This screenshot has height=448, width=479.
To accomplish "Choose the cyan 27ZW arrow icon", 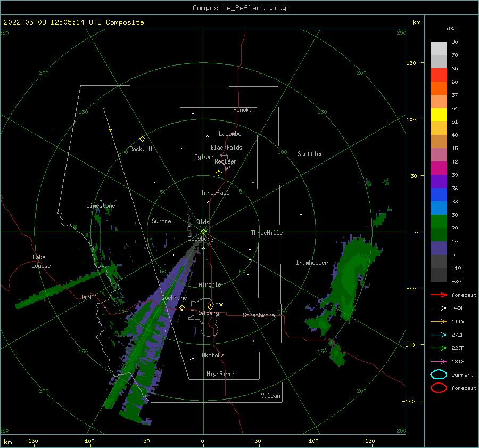I will point(439,335).
